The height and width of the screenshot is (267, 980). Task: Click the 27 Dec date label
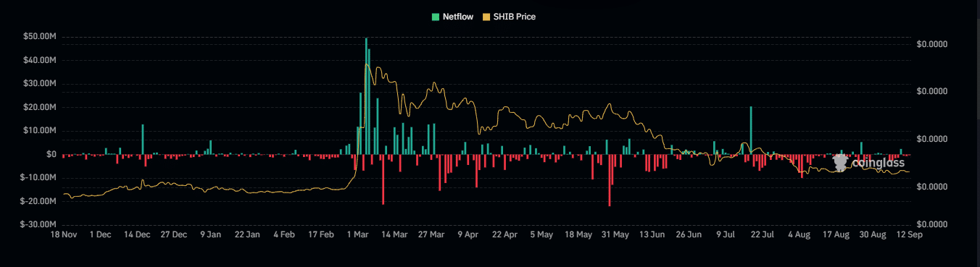[x=174, y=234]
